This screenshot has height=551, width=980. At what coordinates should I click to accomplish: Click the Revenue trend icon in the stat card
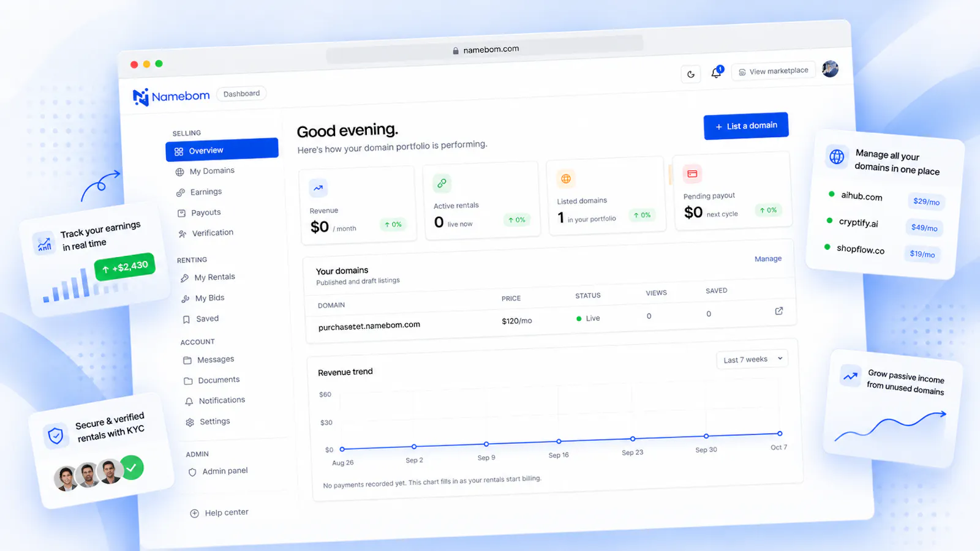pos(318,188)
